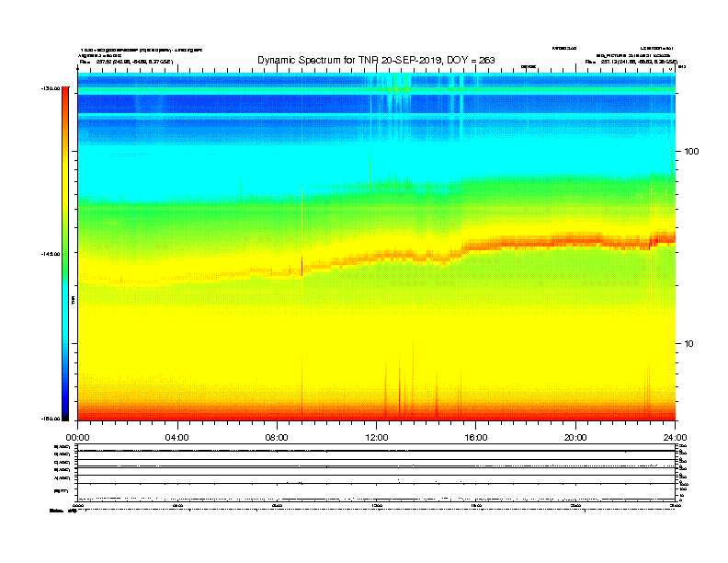Click the vertical rainbow color scale bar

pyautogui.click(x=65, y=254)
